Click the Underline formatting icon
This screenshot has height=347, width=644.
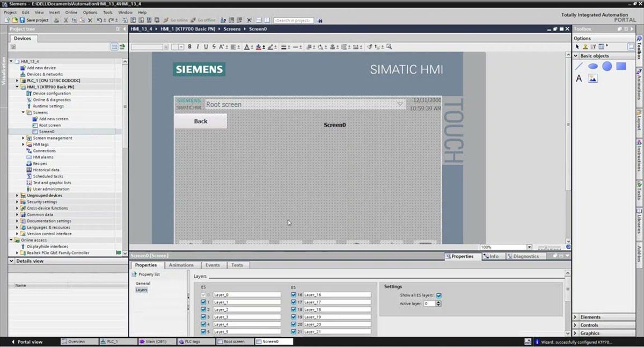(206, 47)
